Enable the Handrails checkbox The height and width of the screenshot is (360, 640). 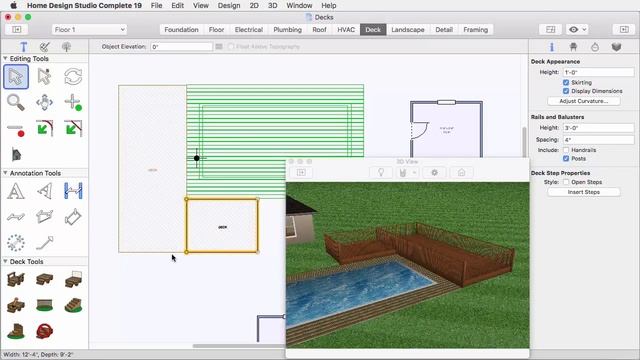click(x=566, y=150)
